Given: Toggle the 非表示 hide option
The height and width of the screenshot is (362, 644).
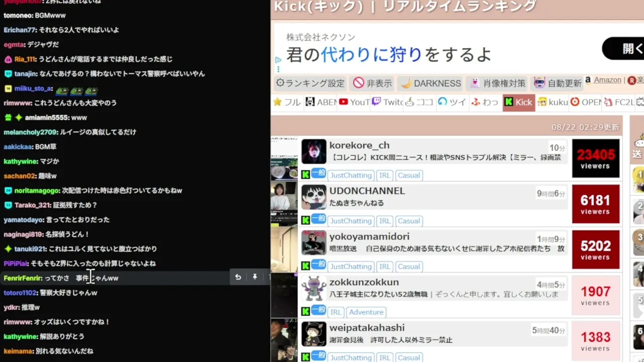Looking at the screenshot, I should (x=373, y=83).
